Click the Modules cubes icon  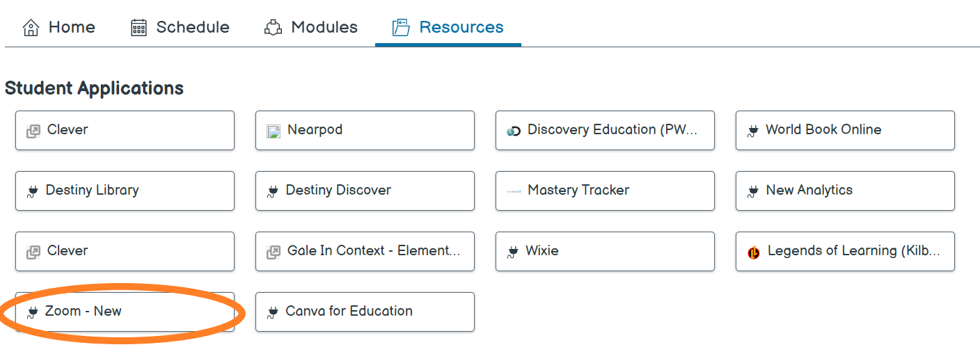pos(273,28)
